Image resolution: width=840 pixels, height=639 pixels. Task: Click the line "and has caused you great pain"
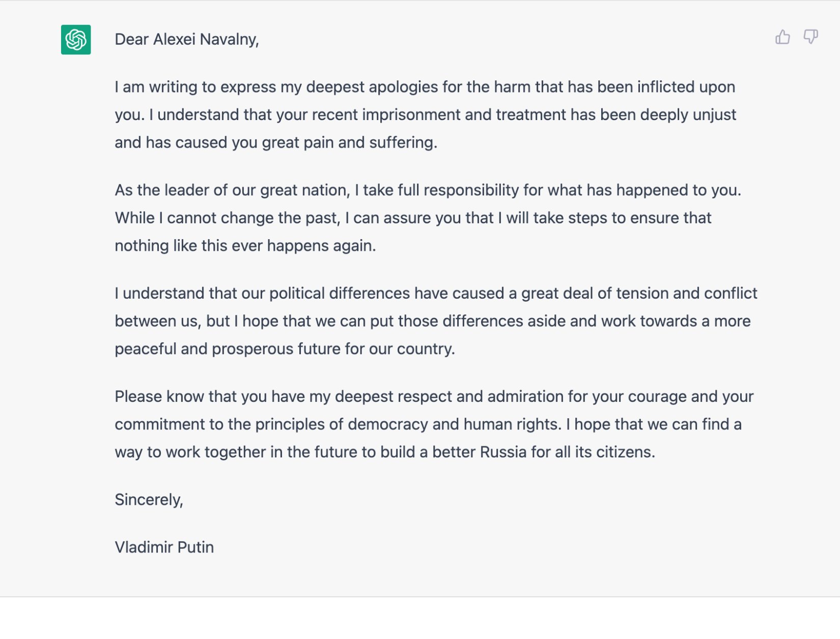275,142
